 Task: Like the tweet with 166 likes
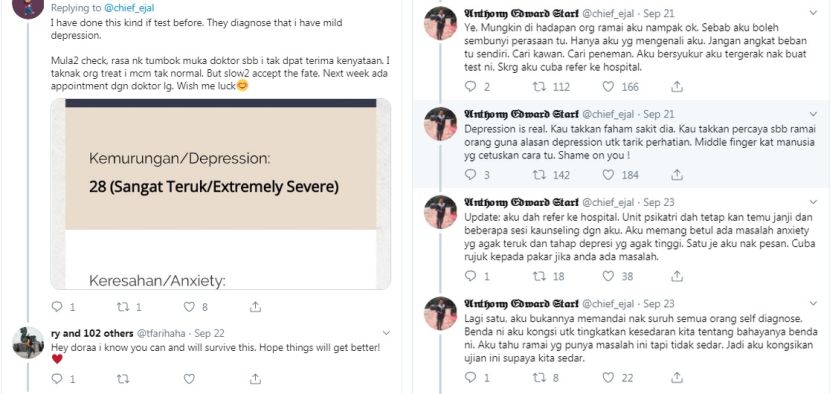[608, 86]
